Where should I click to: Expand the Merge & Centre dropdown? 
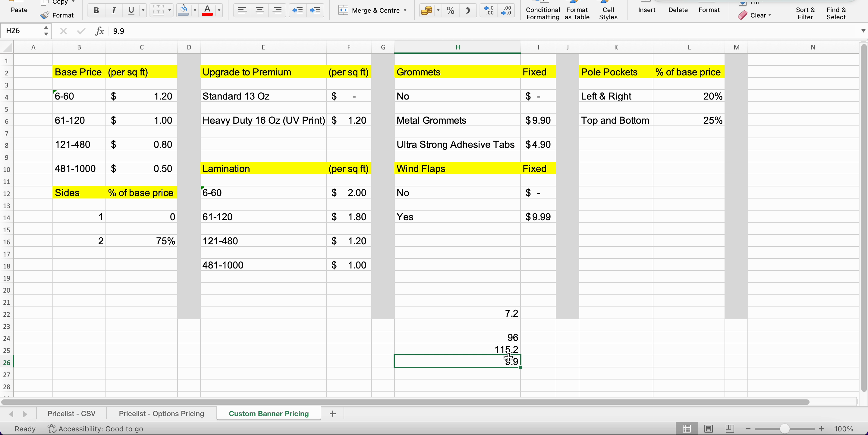pyautogui.click(x=405, y=11)
